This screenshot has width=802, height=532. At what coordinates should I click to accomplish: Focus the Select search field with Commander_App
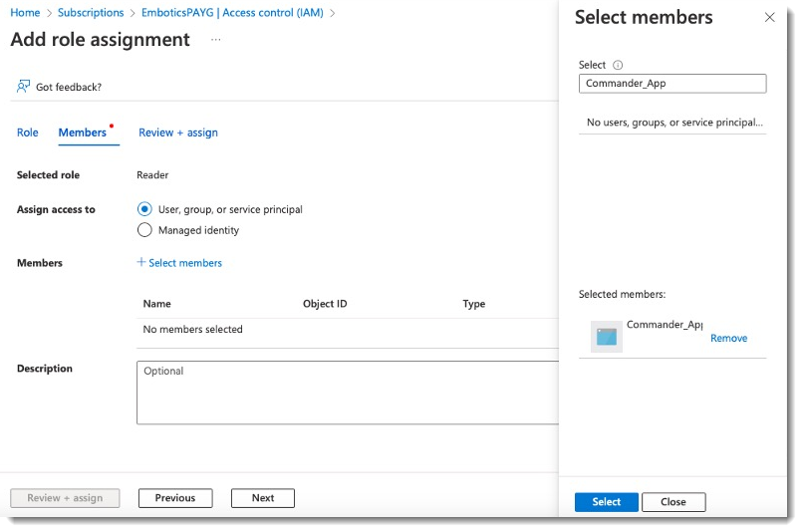672,84
